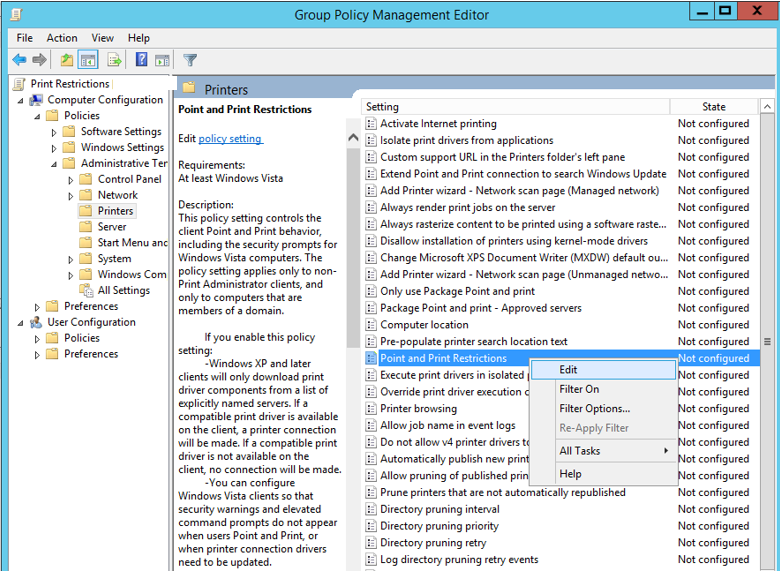Choose Edit from the context menu
Screen dimensions: 780x572
pyautogui.click(x=568, y=370)
